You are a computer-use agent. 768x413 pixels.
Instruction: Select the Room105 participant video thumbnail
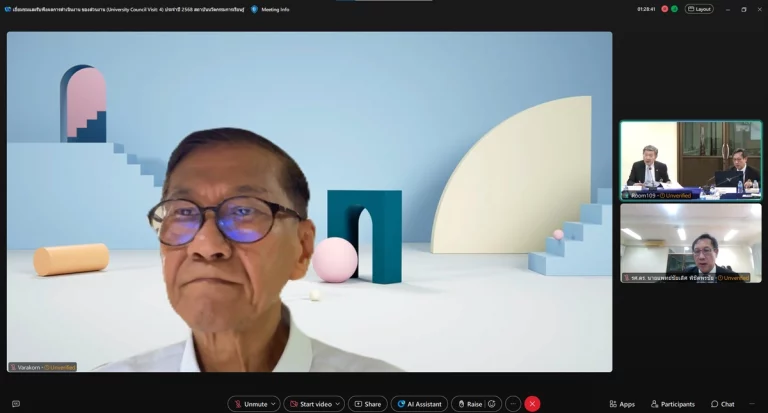690,160
